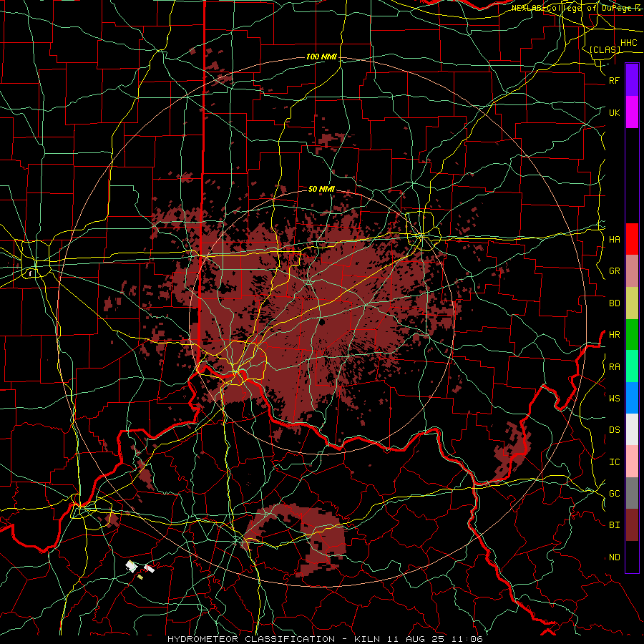Click the '[CLAS]' units label

[605, 50]
